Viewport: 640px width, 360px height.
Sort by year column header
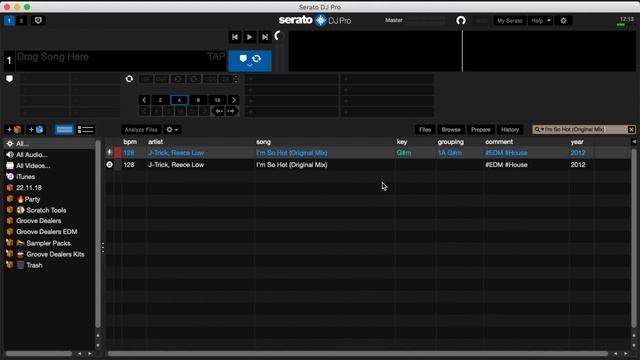tap(577, 142)
